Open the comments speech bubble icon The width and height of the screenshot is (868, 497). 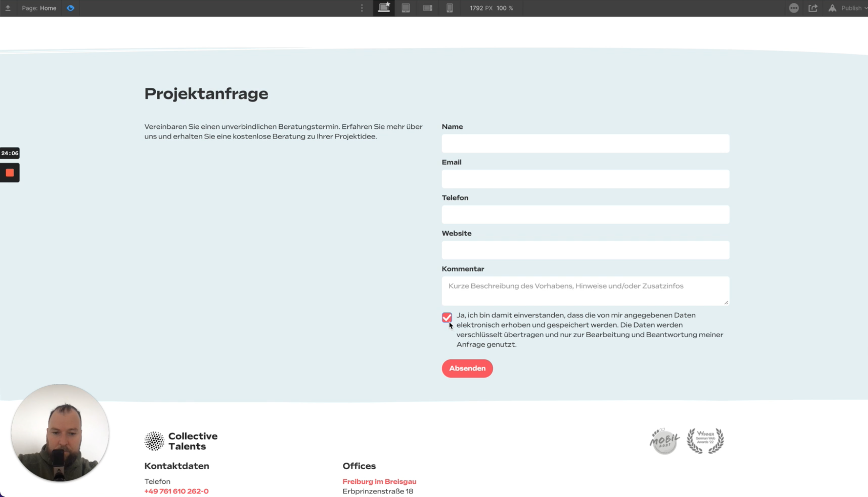[794, 8]
